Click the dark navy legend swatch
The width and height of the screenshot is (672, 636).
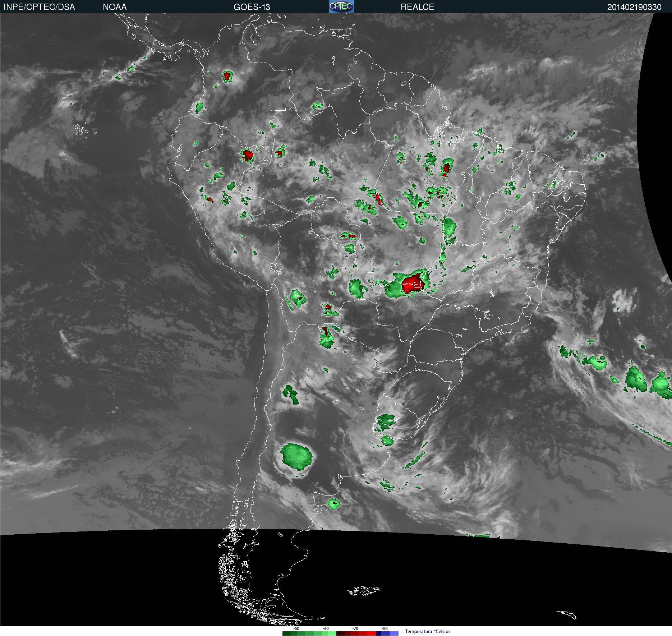click(x=378, y=633)
